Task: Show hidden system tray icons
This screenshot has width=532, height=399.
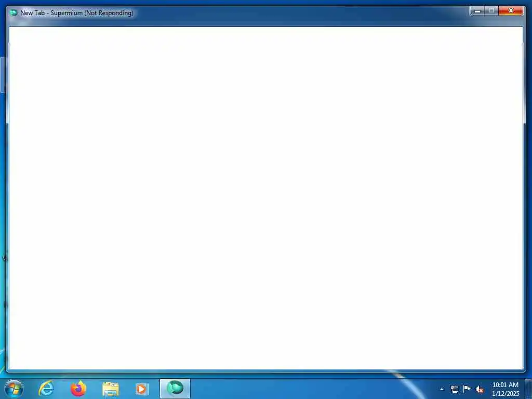Action: (442, 389)
